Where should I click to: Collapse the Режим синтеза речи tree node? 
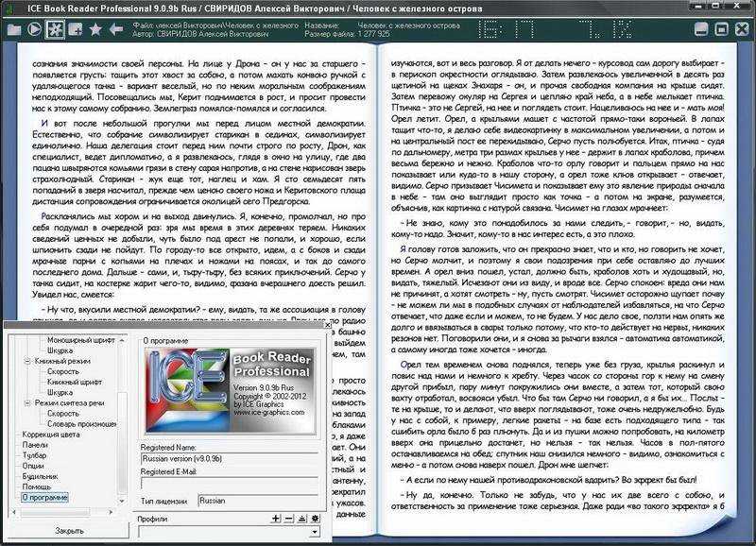[27, 402]
